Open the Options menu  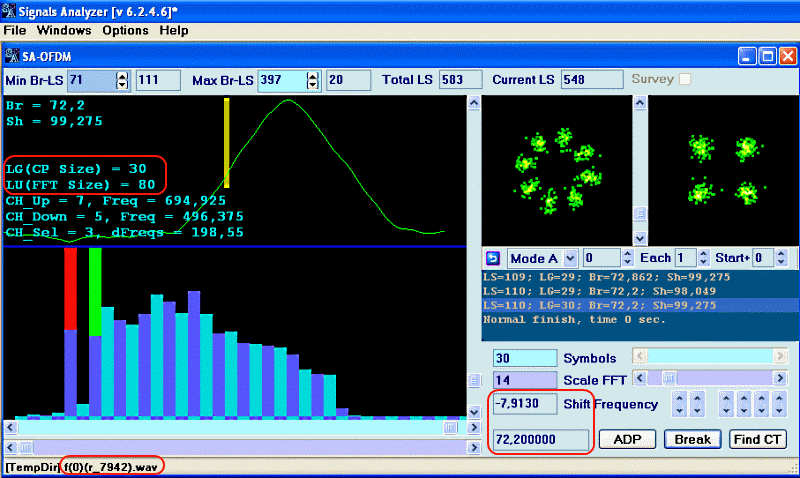click(x=125, y=31)
